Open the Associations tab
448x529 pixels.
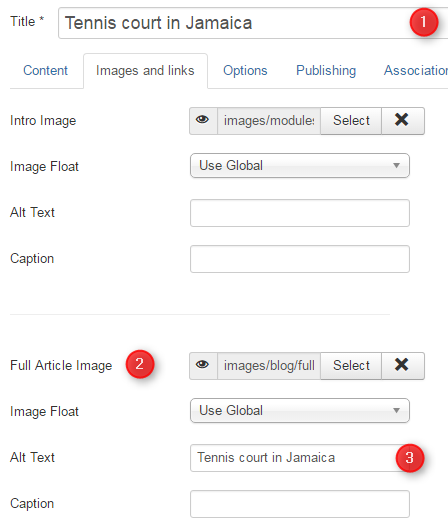(416, 71)
